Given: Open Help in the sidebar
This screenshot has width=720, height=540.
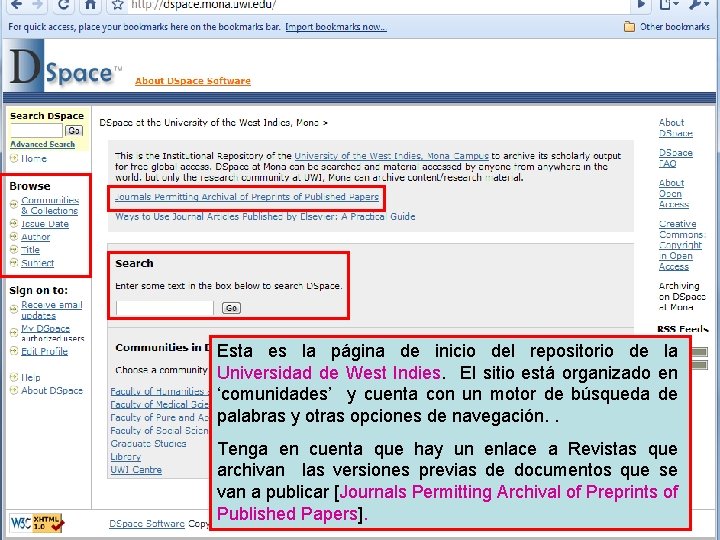Looking at the screenshot, I should tap(30, 377).
